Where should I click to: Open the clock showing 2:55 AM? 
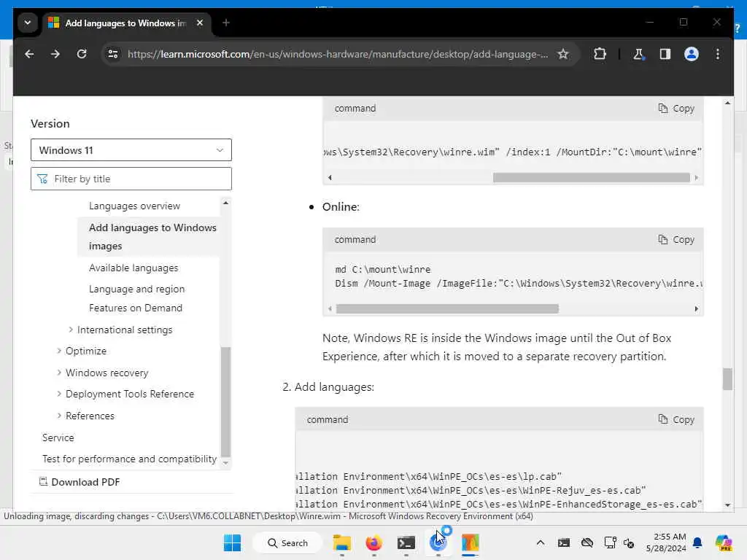point(666,542)
